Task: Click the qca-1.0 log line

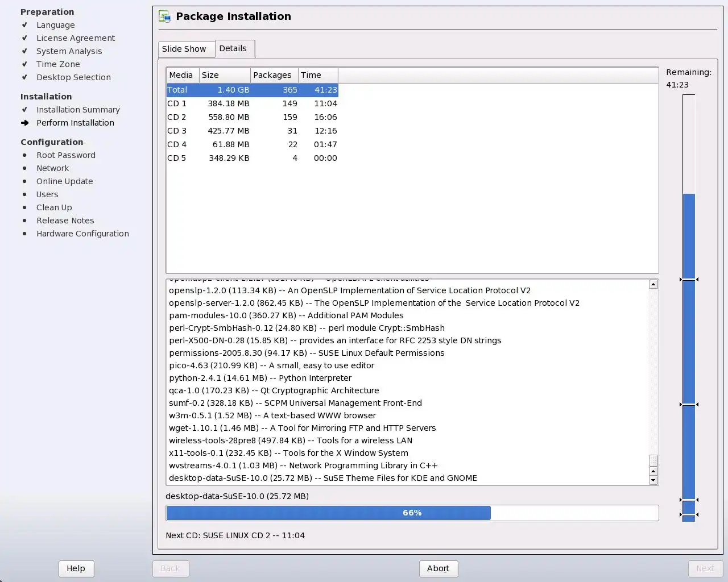Action: 274,390
